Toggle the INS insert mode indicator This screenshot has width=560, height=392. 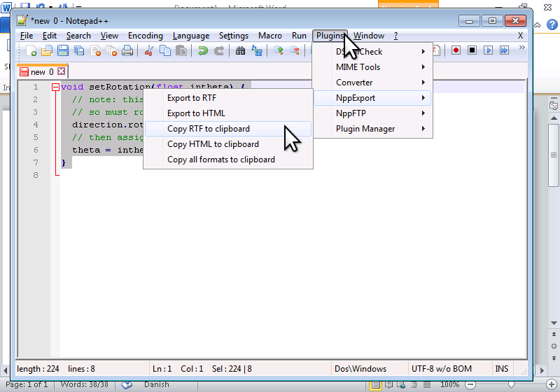coord(501,369)
